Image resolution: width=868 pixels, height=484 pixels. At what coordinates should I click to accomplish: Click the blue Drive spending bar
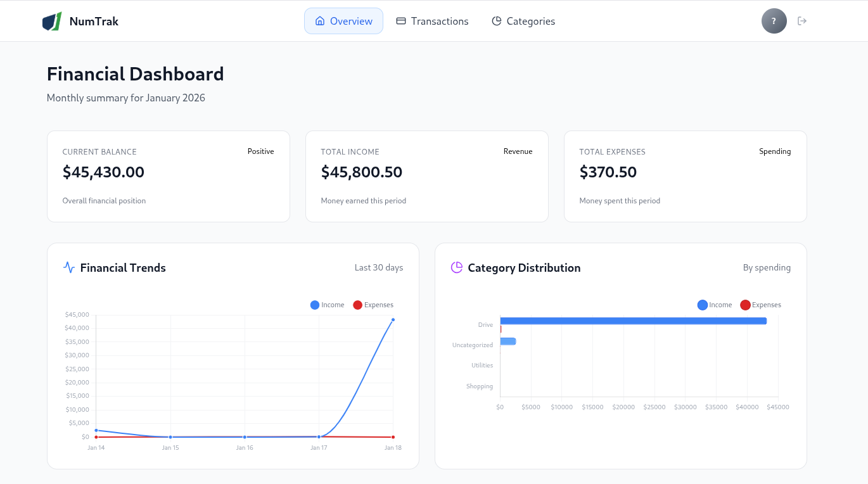pos(634,321)
